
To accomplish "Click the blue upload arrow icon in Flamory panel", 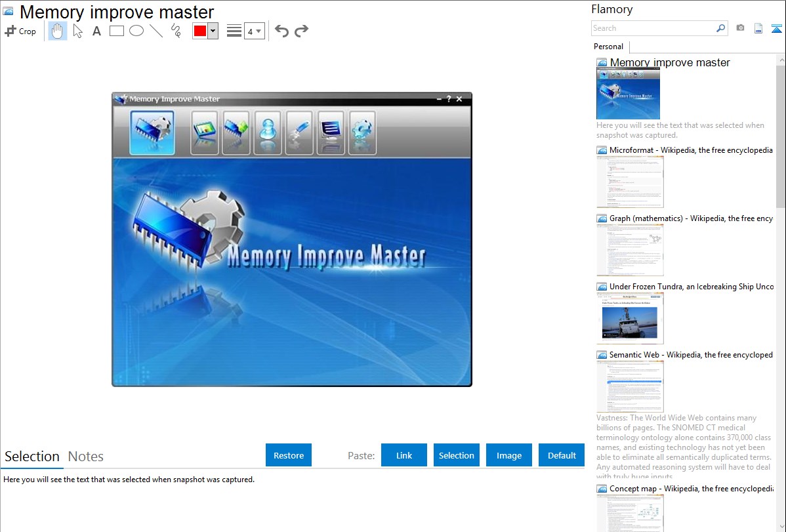I will (x=776, y=28).
